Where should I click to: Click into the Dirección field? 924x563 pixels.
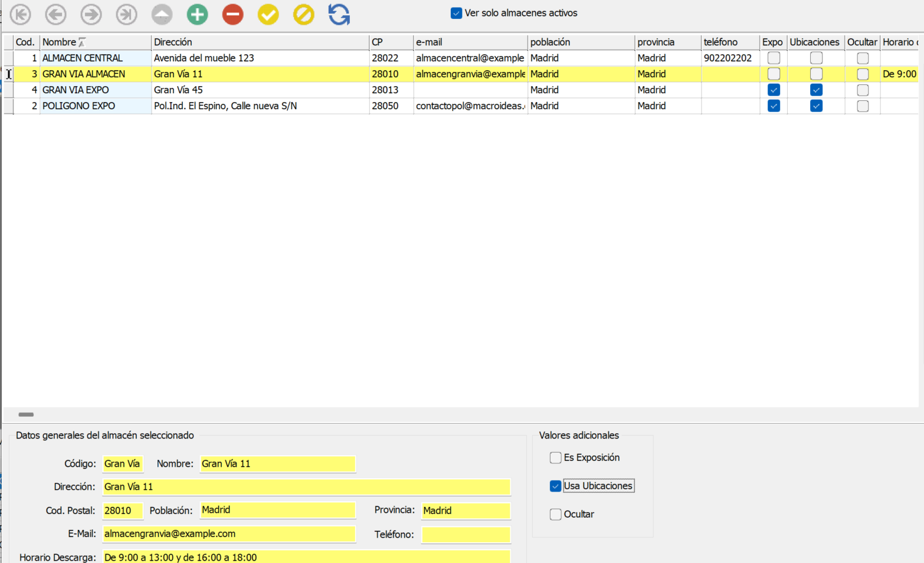[x=306, y=487]
